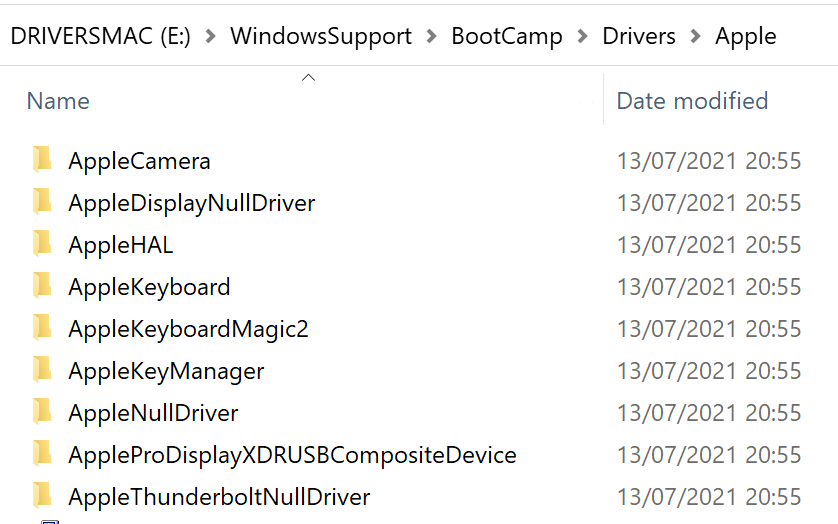This screenshot has width=838, height=524.
Task: Navigate to WindowsSupport in the address bar
Action: click(320, 37)
